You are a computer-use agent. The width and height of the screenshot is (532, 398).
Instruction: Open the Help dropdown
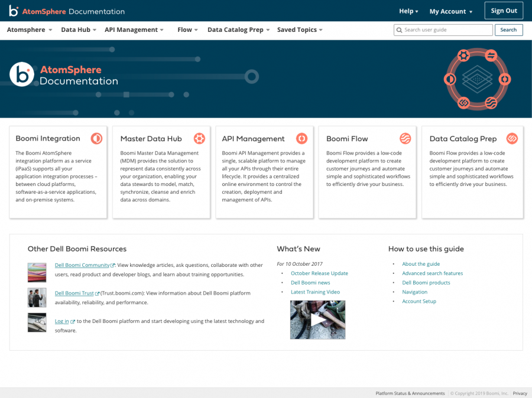point(408,11)
